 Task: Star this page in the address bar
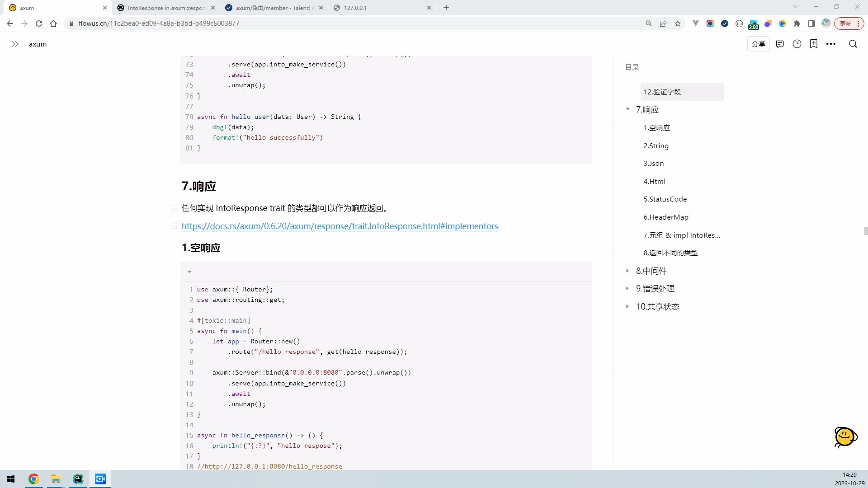click(678, 23)
